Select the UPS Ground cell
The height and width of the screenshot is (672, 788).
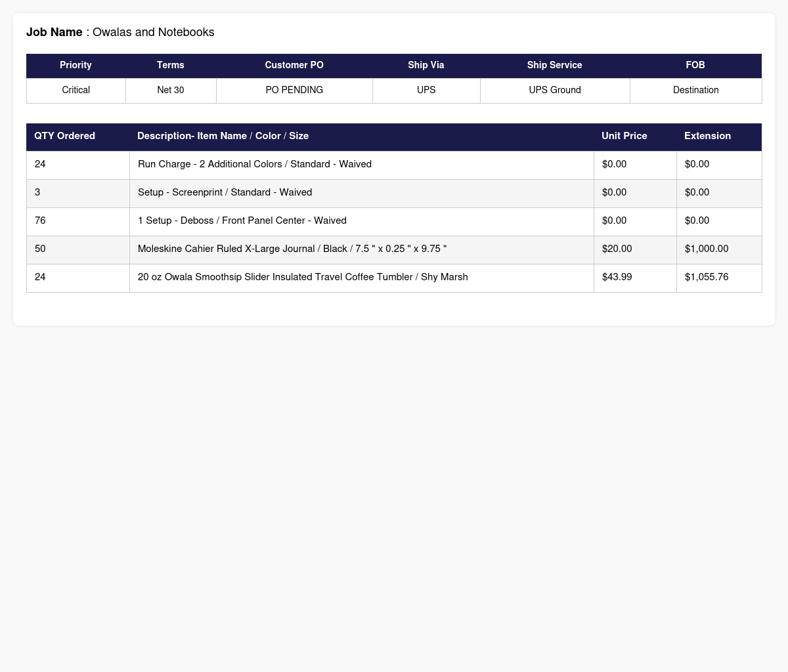point(555,91)
